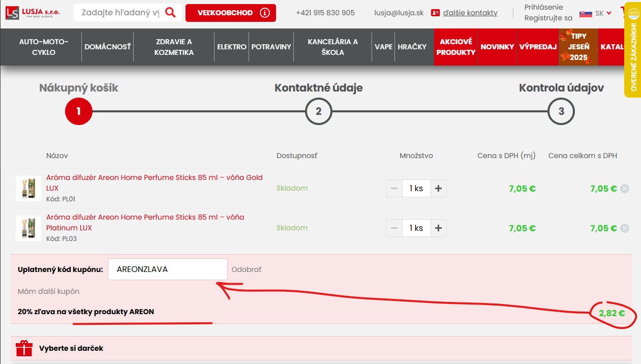This screenshot has height=364, width=641.
Task: Click the Platinum LUX product thumbnail
Action: coord(28,228)
